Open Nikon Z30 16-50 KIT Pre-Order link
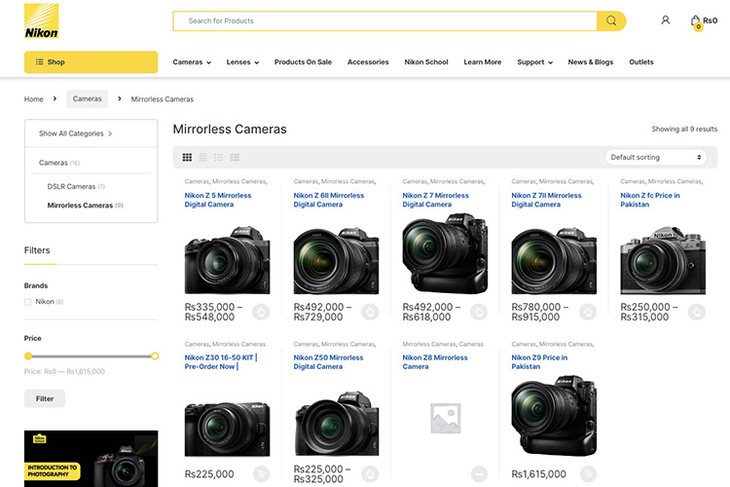This screenshot has width=730, height=487. click(x=221, y=362)
